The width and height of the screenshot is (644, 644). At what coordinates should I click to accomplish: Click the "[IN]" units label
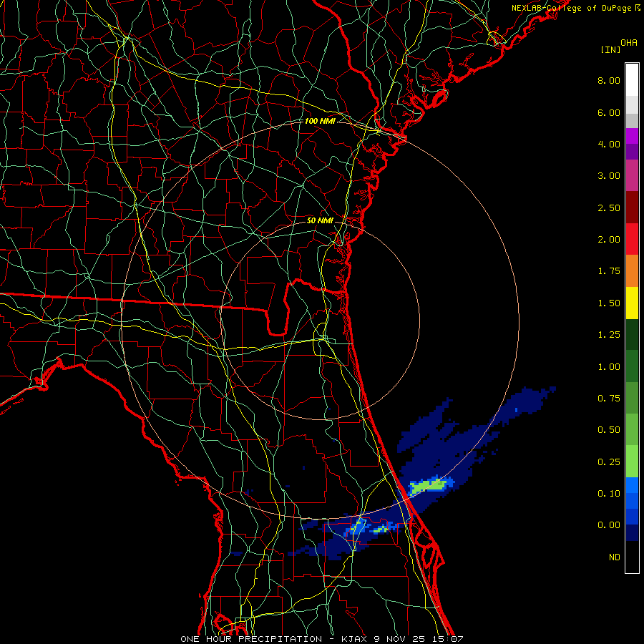(x=610, y=49)
